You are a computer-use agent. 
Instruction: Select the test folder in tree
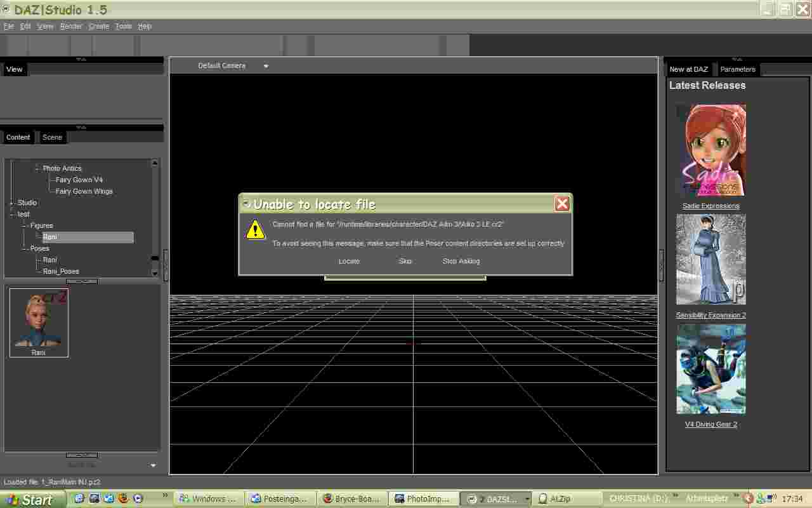23,214
